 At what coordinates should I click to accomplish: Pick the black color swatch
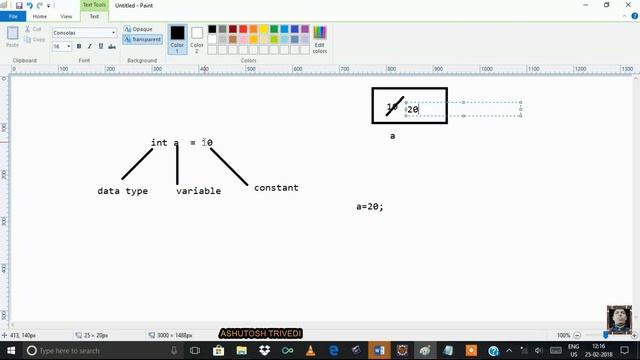coord(212,29)
